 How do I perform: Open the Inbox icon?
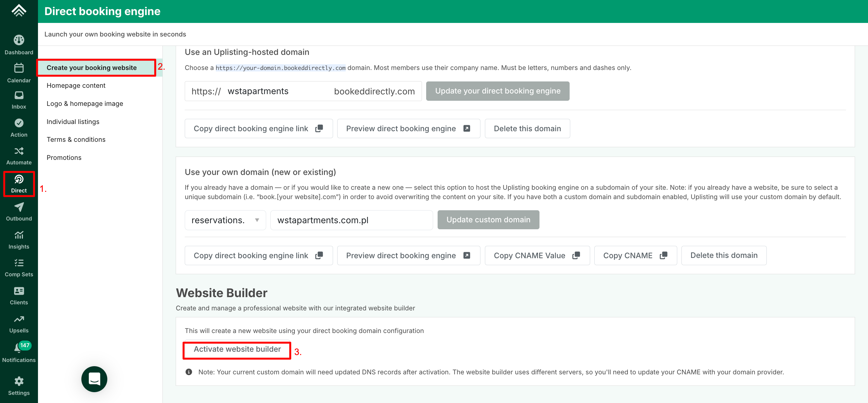tap(19, 96)
